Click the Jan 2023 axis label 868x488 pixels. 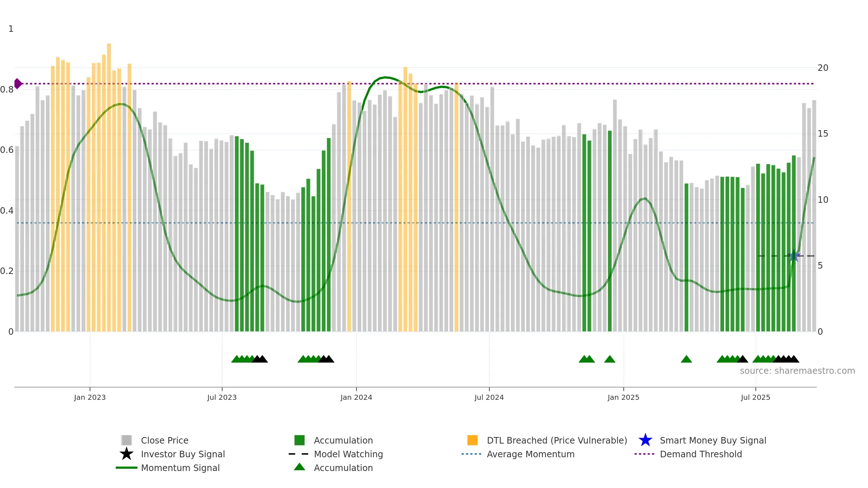pos(90,397)
